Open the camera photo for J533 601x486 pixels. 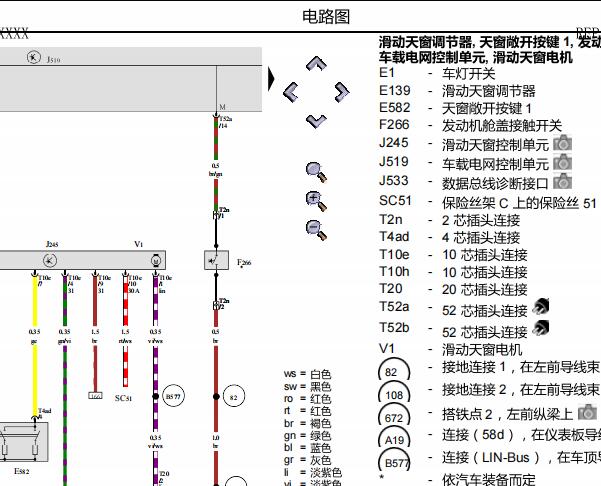pyautogui.click(x=563, y=181)
